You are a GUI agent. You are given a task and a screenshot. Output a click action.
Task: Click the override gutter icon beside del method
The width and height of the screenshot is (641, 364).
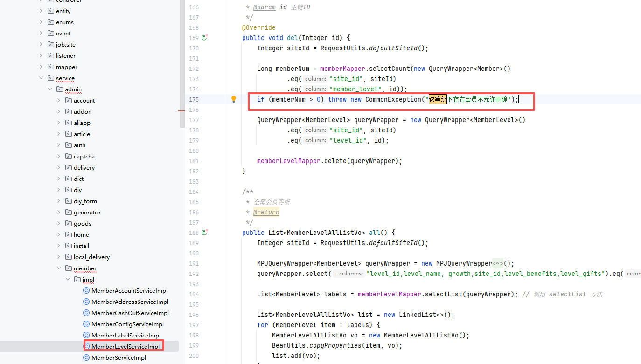204,38
